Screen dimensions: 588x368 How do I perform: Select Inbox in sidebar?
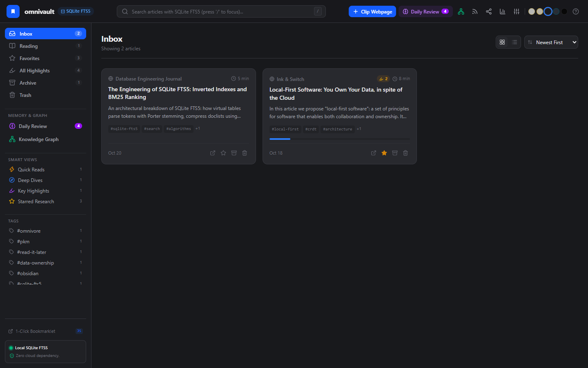coord(45,34)
